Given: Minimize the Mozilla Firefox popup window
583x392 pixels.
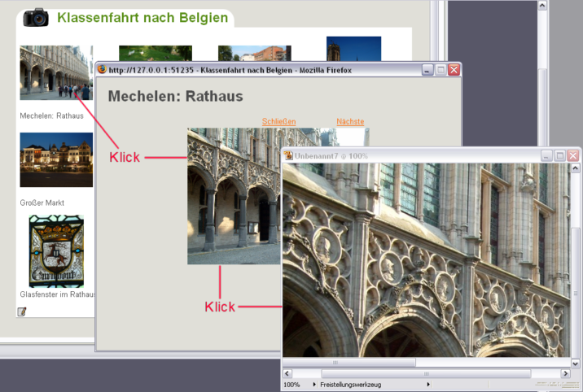Looking at the screenshot, I should [427, 70].
